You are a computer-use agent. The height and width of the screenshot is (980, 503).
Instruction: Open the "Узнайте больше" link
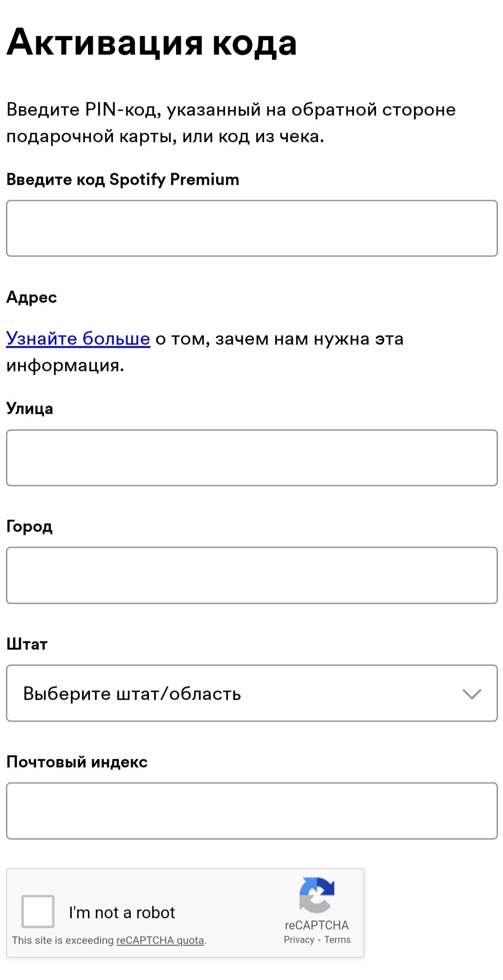78,338
